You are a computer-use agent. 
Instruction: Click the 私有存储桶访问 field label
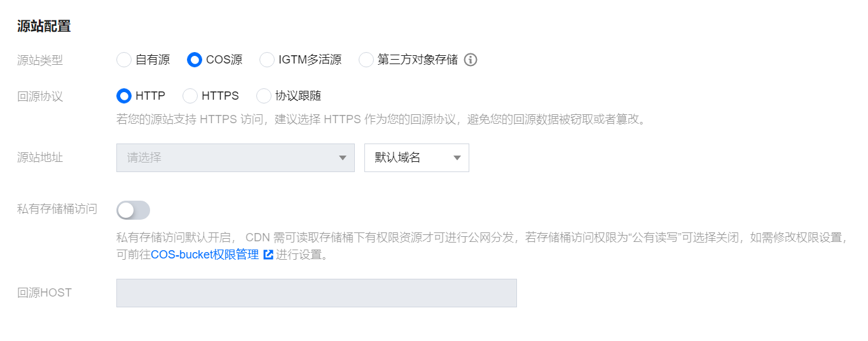pyautogui.click(x=57, y=209)
